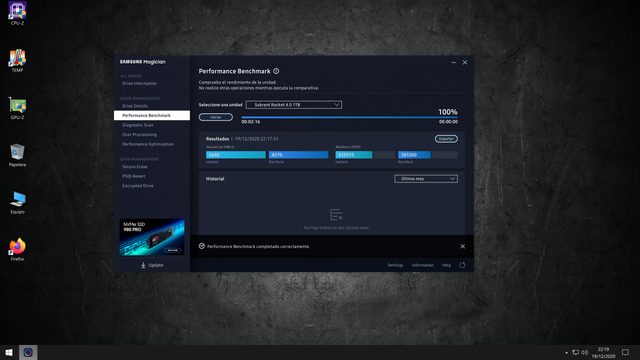
Task: Click the elapsed time 00:02:16
Action: (251, 122)
